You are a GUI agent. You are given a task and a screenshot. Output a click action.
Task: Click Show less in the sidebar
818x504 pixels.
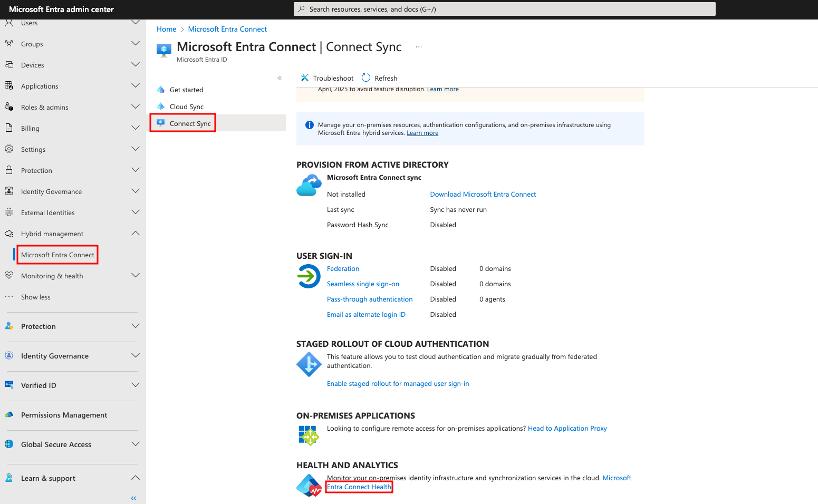coord(36,297)
